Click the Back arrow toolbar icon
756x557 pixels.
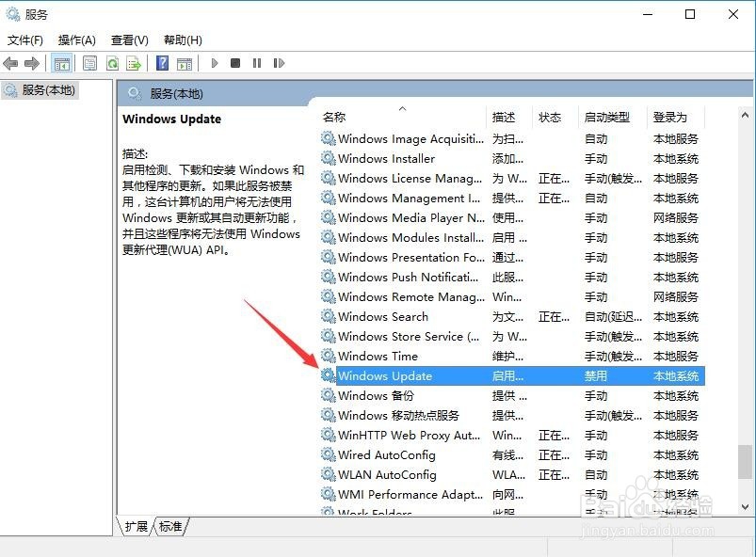(10, 63)
